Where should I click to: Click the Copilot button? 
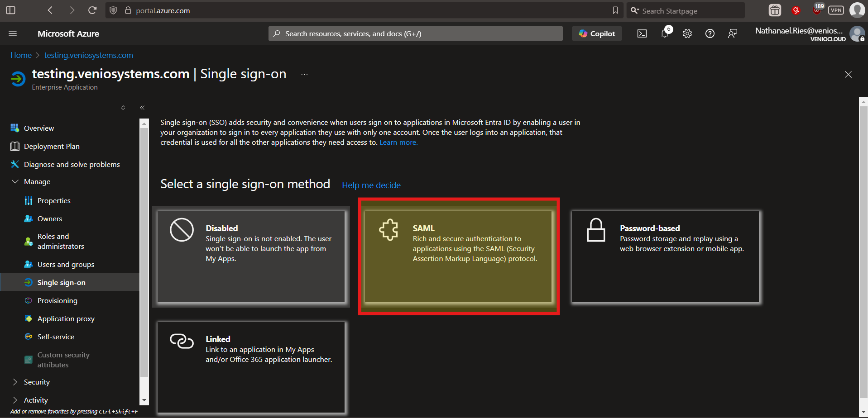[597, 33]
